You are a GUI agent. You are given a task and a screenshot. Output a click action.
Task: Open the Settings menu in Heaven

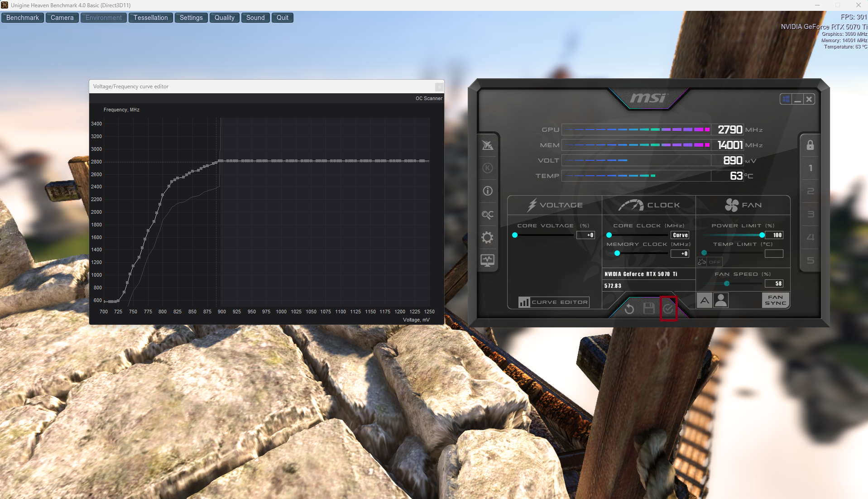click(x=191, y=18)
